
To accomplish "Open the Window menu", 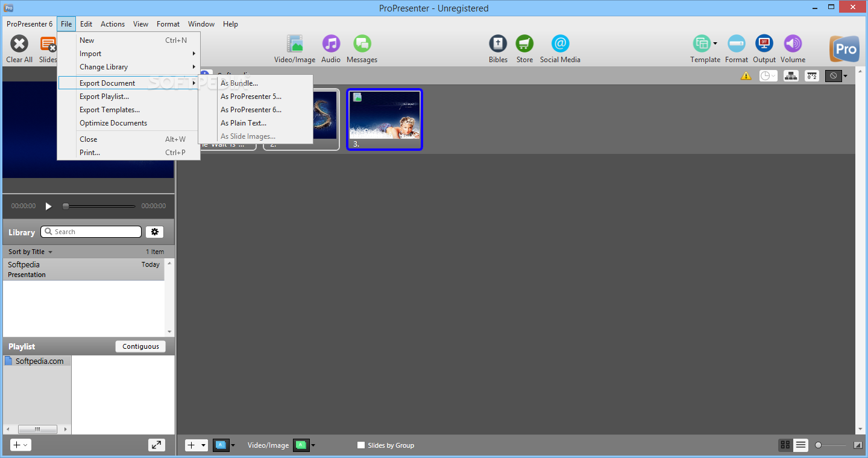I will point(201,24).
